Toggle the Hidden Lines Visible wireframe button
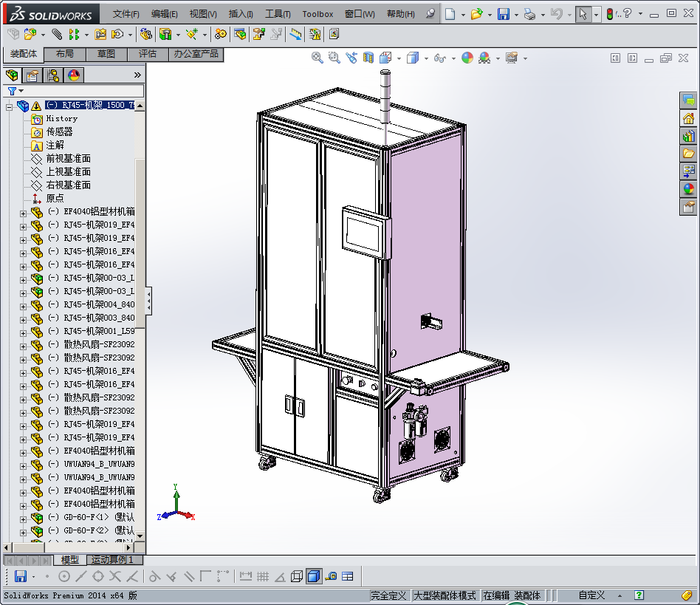700x605 pixels. (x=297, y=576)
